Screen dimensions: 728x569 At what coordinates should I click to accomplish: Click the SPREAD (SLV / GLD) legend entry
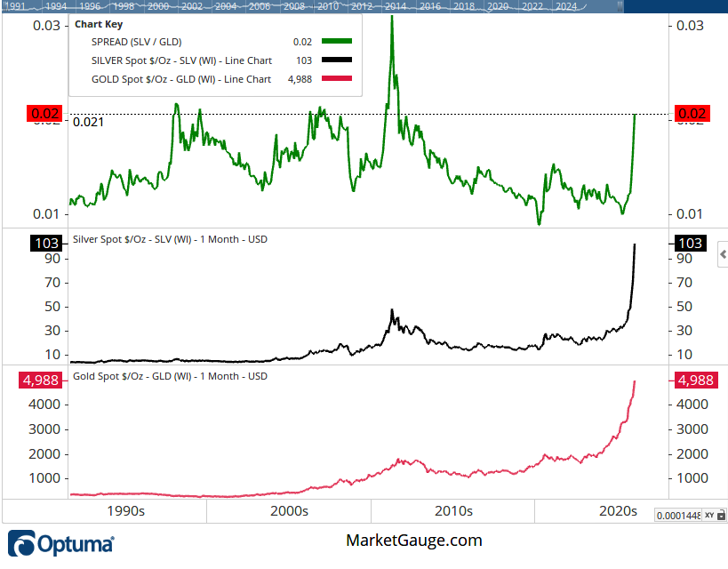[148, 41]
